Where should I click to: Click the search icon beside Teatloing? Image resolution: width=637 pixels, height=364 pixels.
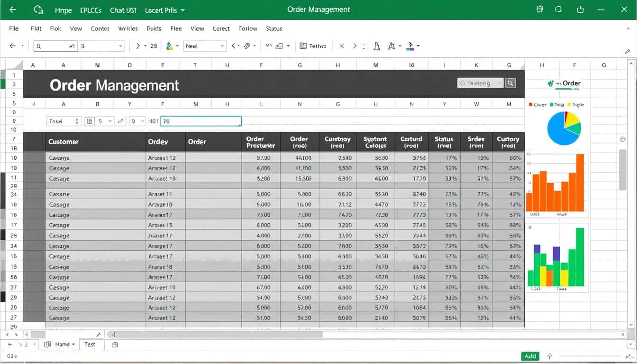tap(510, 83)
